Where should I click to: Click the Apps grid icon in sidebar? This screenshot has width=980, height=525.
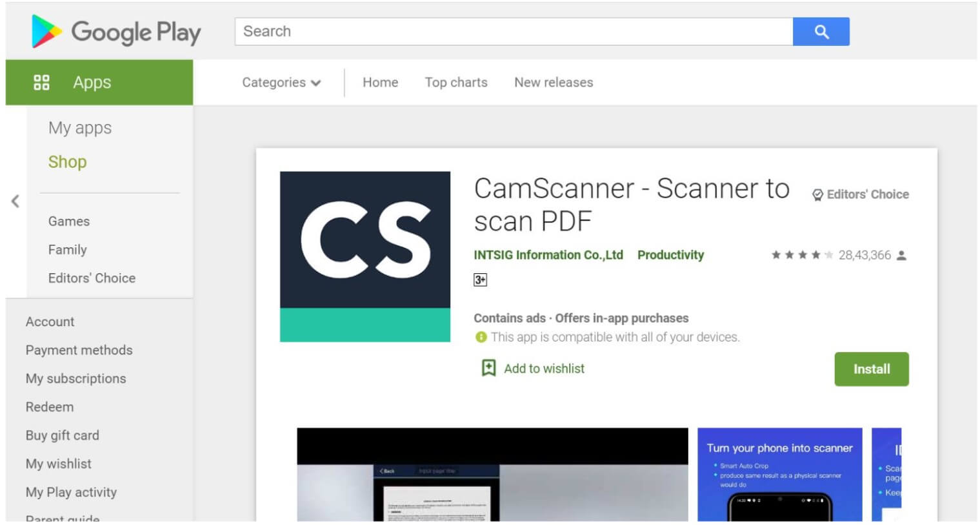click(42, 82)
